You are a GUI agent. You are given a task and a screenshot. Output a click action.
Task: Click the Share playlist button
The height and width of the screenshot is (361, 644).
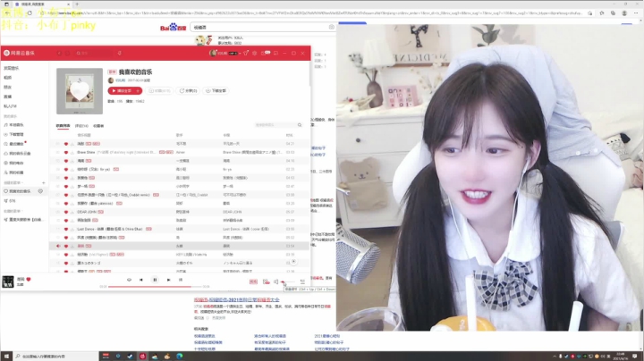189,90
